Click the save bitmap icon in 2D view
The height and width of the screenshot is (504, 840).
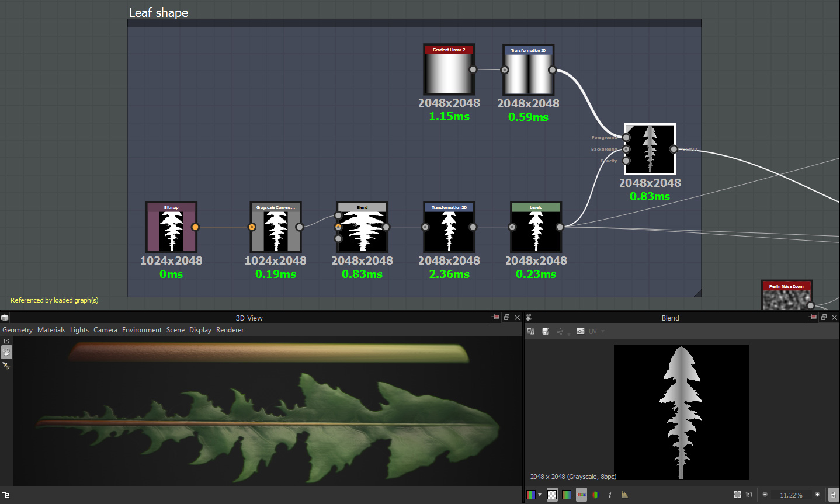pyautogui.click(x=546, y=331)
